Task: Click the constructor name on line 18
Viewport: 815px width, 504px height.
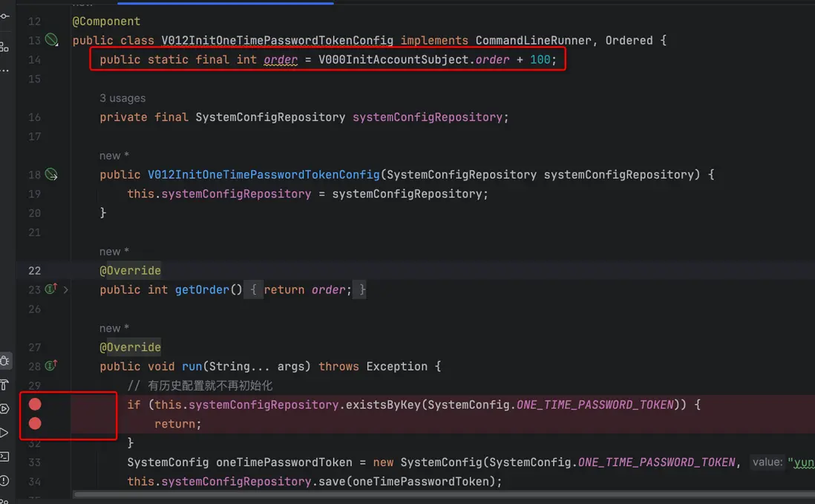Action: (x=264, y=174)
